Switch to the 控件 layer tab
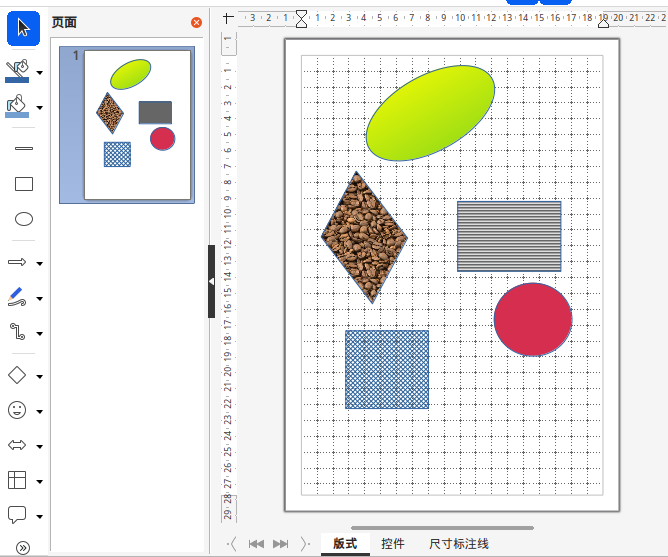668x557 pixels. point(392,544)
